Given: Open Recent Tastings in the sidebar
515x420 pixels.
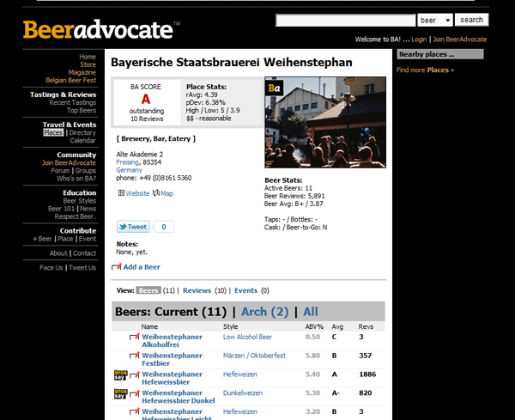Looking at the screenshot, I should (x=73, y=102).
